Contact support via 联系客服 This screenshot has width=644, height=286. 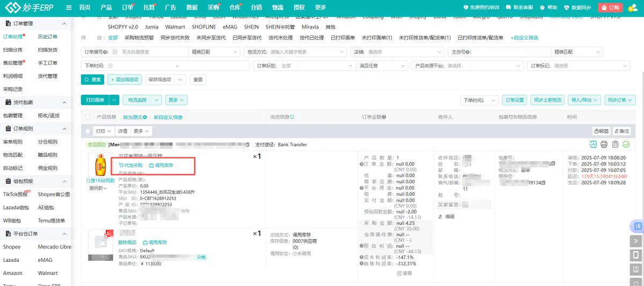[519, 8]
